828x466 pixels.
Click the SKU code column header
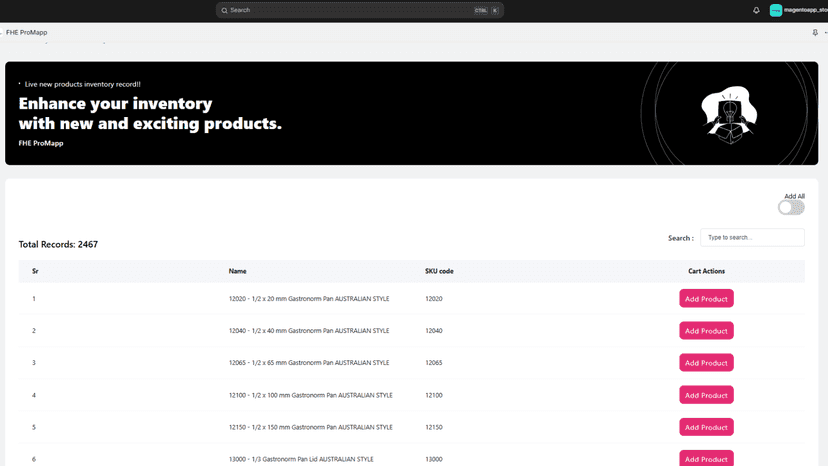439,271
